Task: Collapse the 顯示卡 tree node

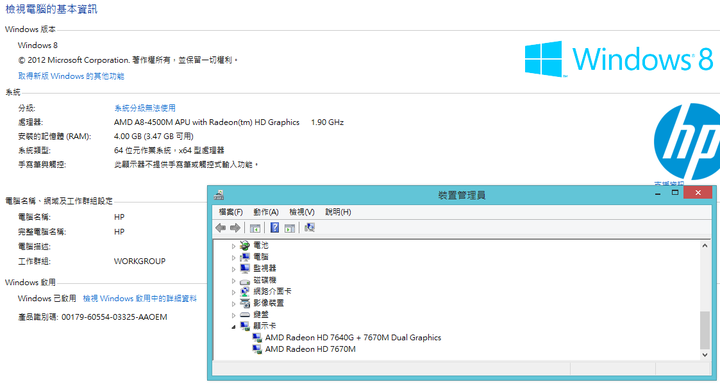Action: point(233,327)
